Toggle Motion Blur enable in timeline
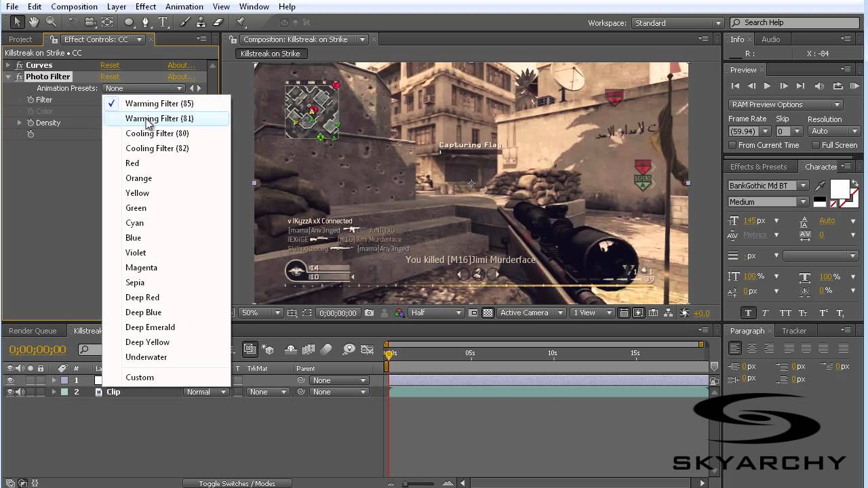 click(326, 350)
